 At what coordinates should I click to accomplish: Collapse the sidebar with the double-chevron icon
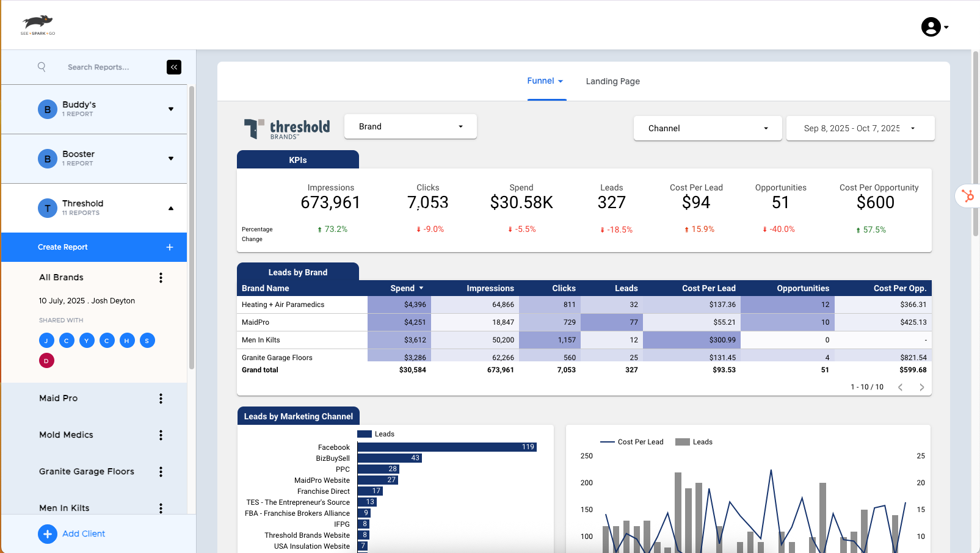pyautogui.click(x=174, y=67)
